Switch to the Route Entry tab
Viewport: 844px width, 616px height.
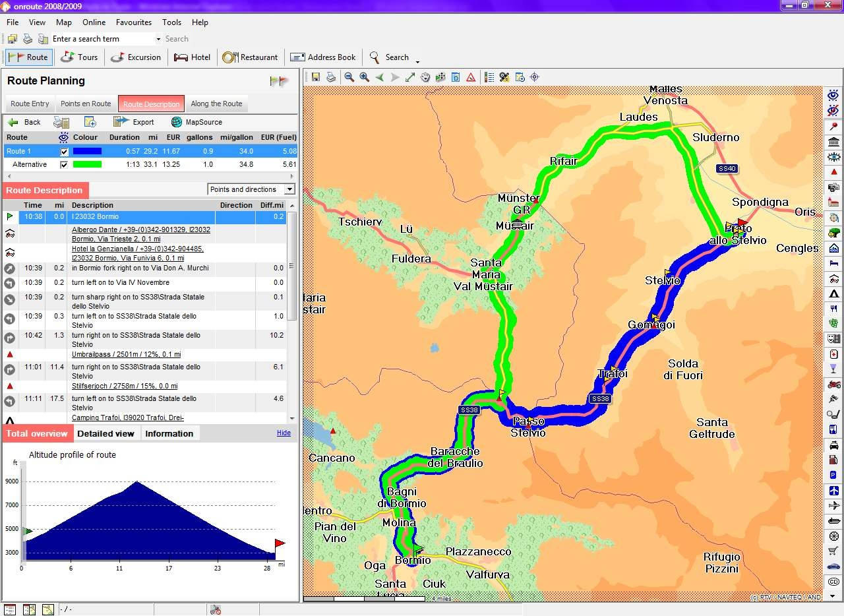[30, 104]
